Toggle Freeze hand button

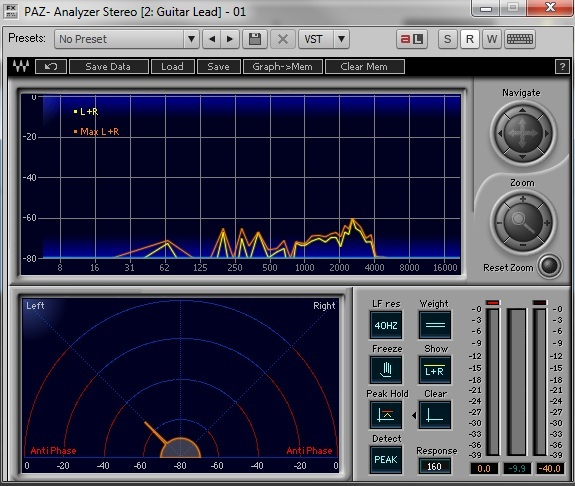point(386,370)
